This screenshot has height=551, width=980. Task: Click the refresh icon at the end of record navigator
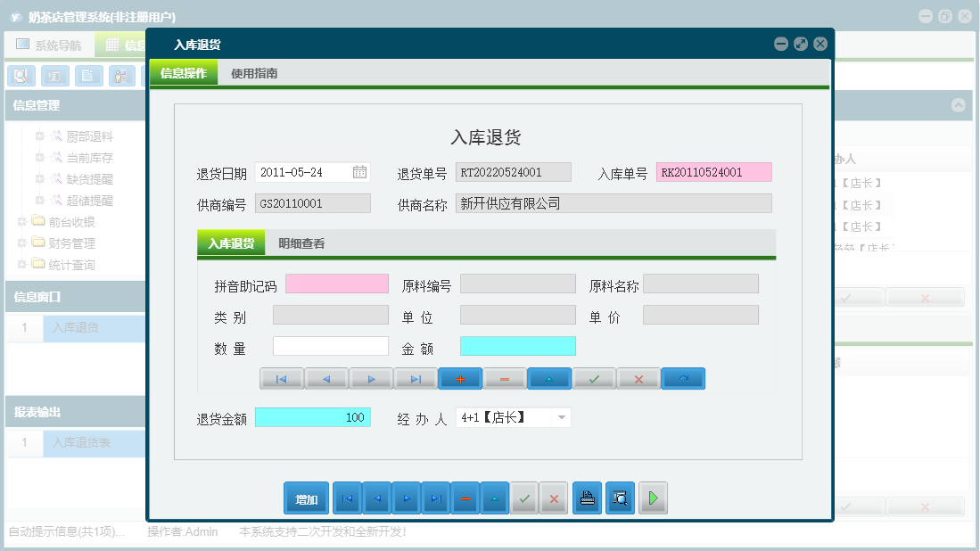(x=683, y=378)
